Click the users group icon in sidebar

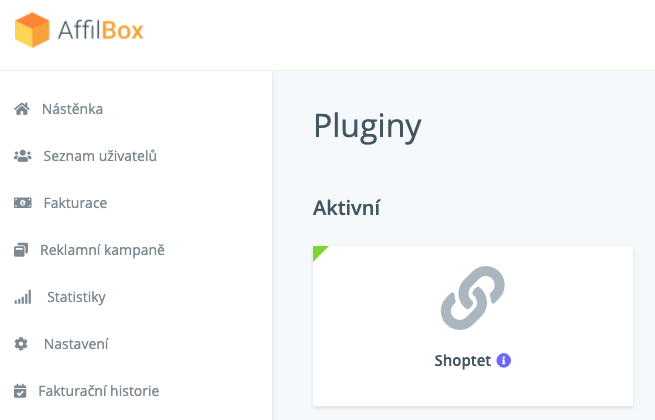[23, 156]
